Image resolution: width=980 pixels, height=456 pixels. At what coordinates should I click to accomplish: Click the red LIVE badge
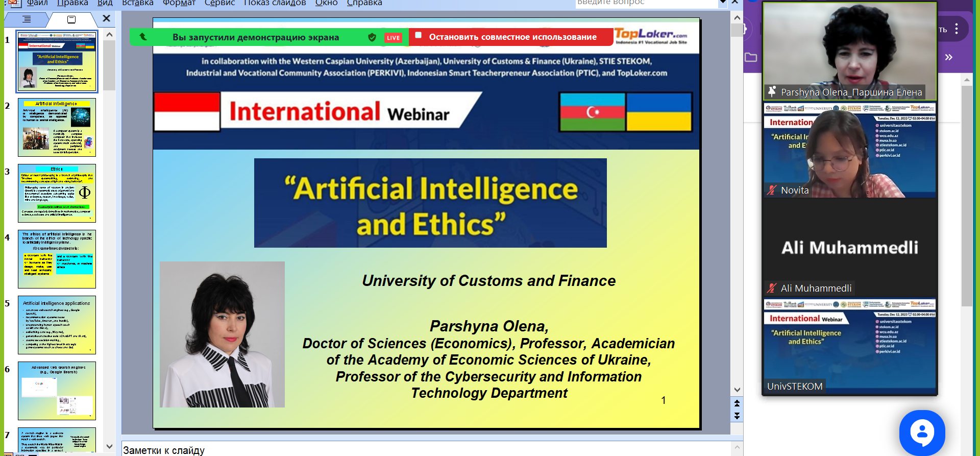pos(393,38)
